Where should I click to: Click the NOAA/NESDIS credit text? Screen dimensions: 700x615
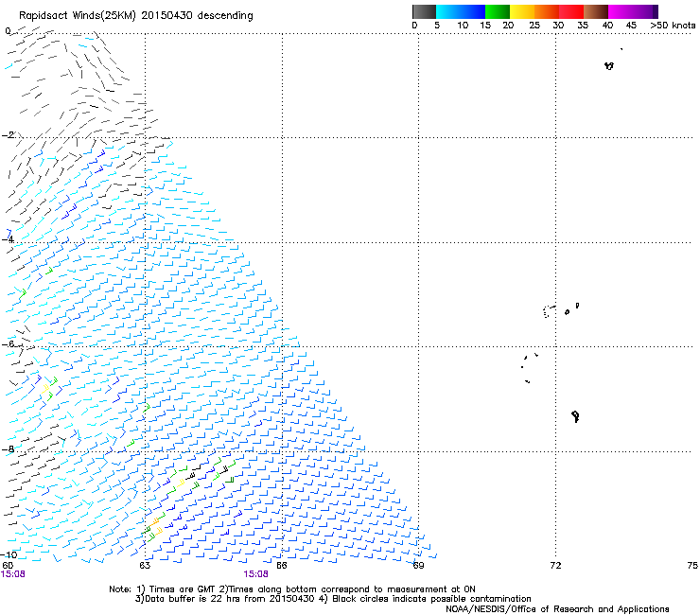pyautogui.click(x=557, y=609)
